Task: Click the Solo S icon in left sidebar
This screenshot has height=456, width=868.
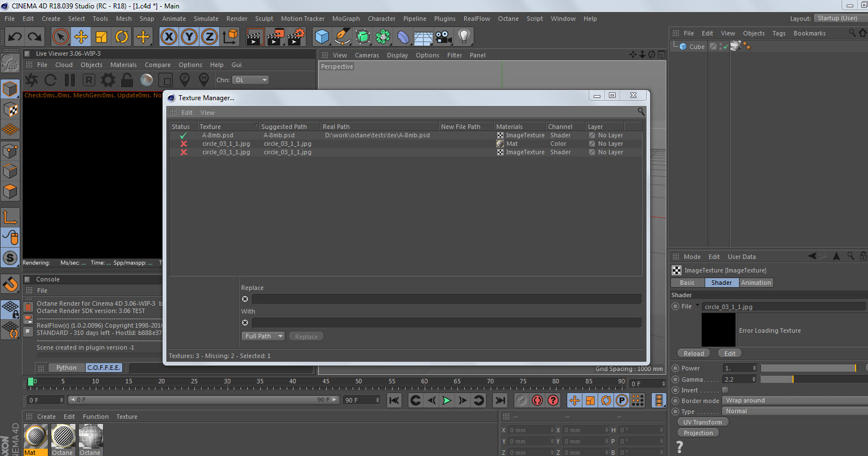Action: coord(10,258)
